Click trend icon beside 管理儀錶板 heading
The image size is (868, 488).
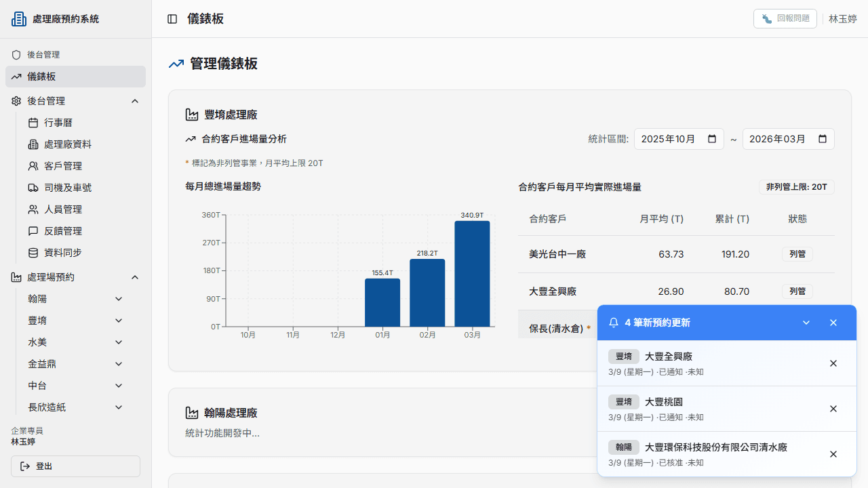coord(176,64)
